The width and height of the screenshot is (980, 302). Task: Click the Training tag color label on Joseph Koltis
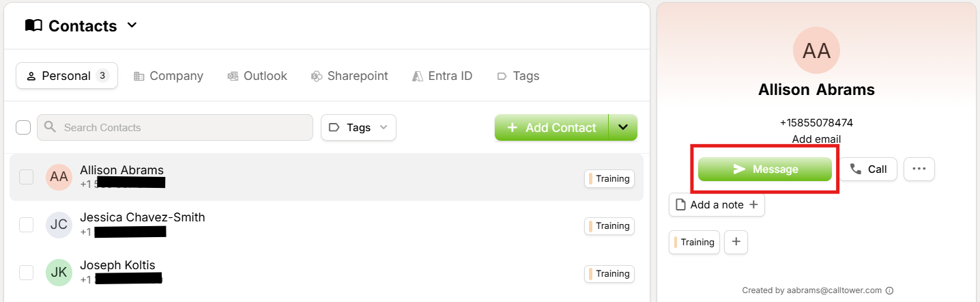point(609,274)
